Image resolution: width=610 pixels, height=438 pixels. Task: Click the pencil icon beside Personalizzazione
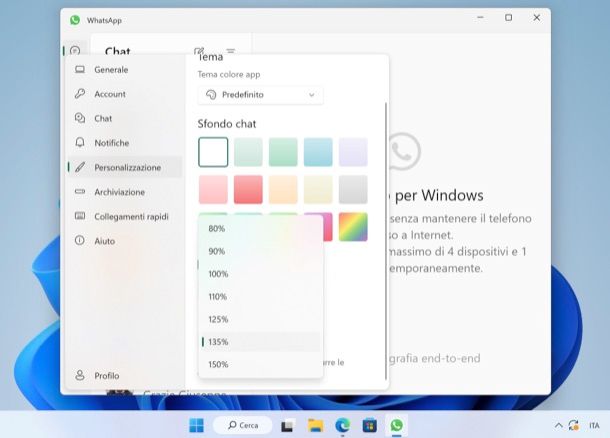point(80,167)
